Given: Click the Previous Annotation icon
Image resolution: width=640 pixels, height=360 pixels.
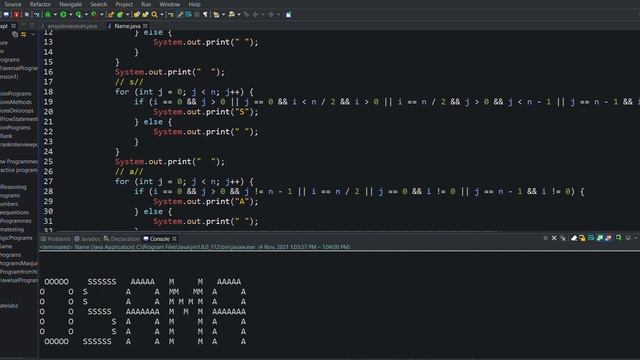Looking at the screenshot, I should (x=231, y=14).
